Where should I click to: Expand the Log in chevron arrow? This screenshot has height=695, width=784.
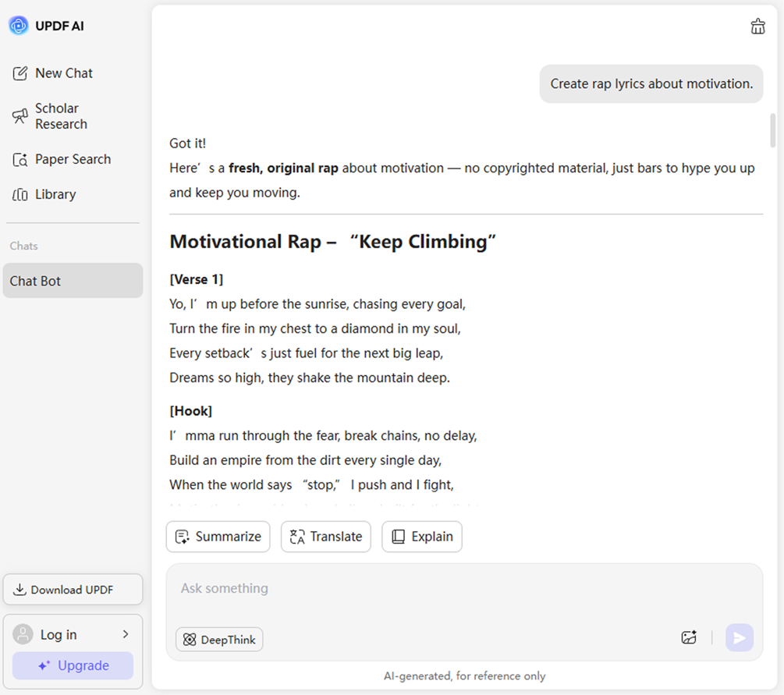[x=126, y=634]
